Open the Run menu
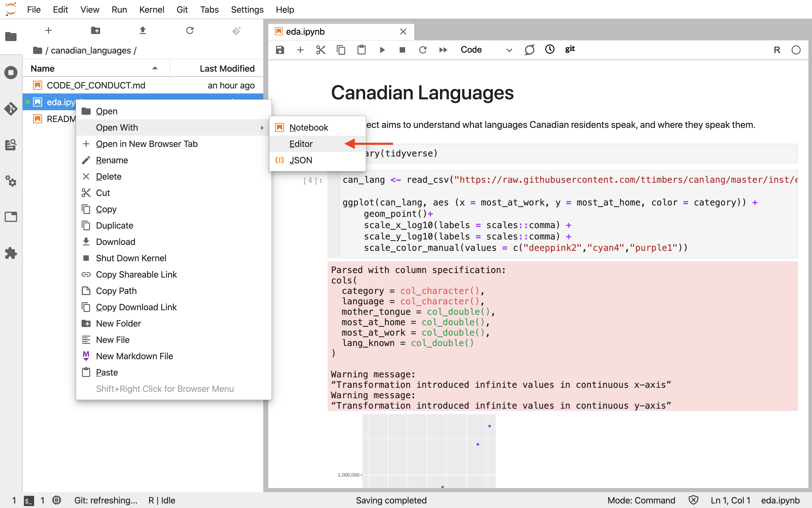Viewport: 812px width, 508px height. click(x=119, y=9)
